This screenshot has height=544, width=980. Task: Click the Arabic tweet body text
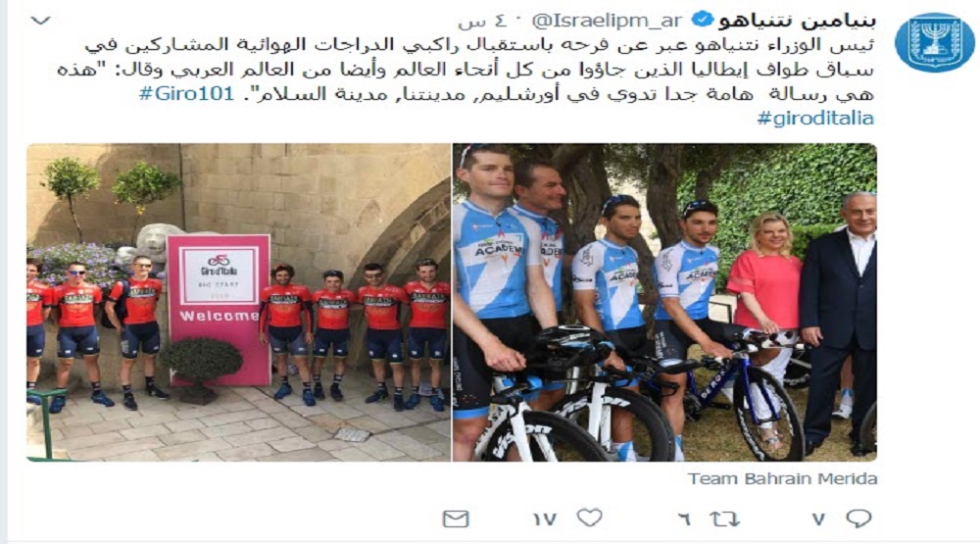[x=465, y=70]
